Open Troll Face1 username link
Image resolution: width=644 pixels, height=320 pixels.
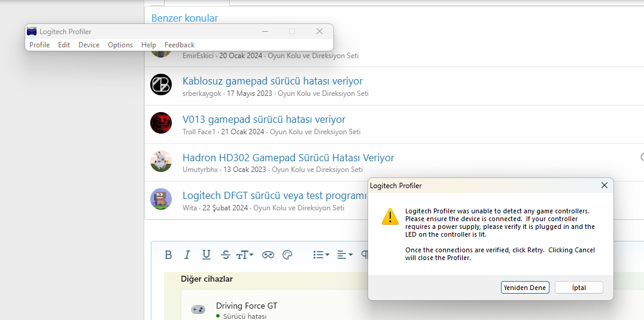pyautogui.click(x=199, y=132)
